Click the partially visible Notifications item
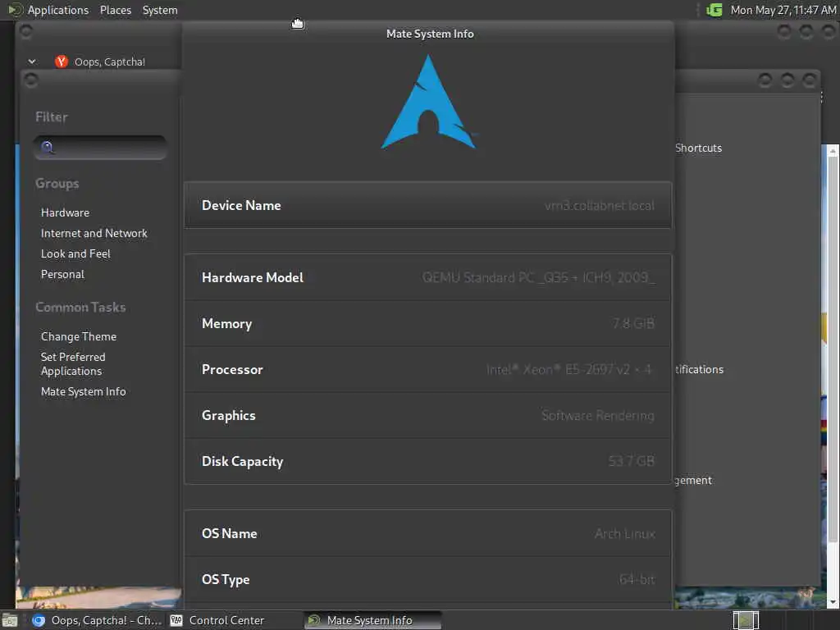The height and width of the screenshot is (630, 840). [699, 370]
